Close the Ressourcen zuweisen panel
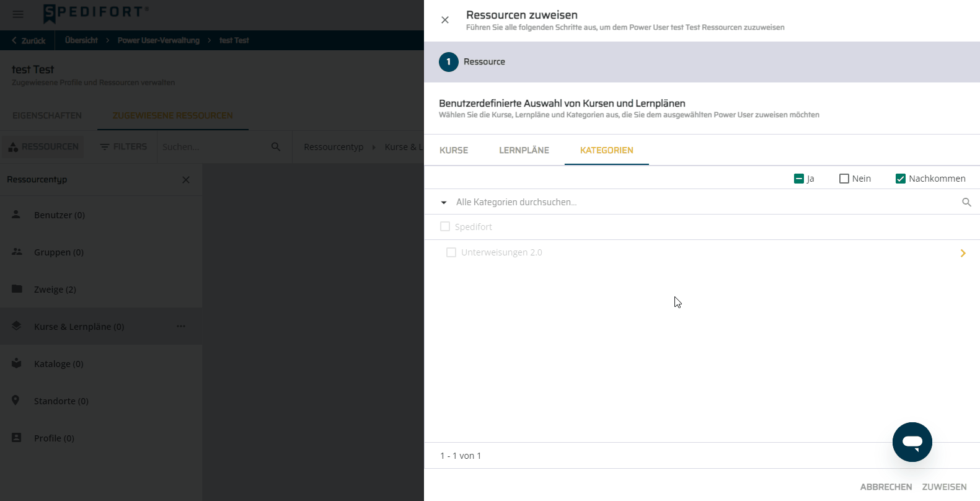The height and width of the screenshot is (501, 980). [445, 20]
